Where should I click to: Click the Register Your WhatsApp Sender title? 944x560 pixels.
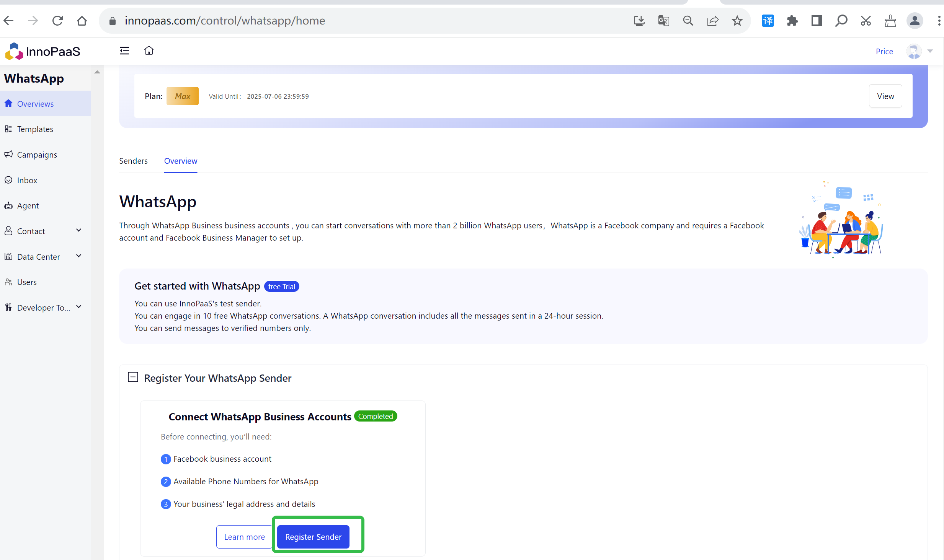pyautogui.click(x=218, y=378)
